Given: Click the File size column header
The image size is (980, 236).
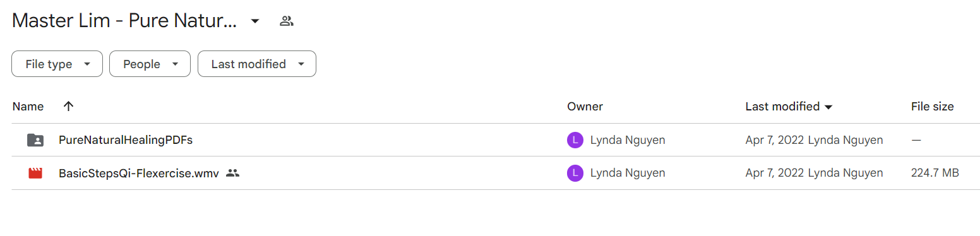Looking at the screenshot, I should (932, 107).
